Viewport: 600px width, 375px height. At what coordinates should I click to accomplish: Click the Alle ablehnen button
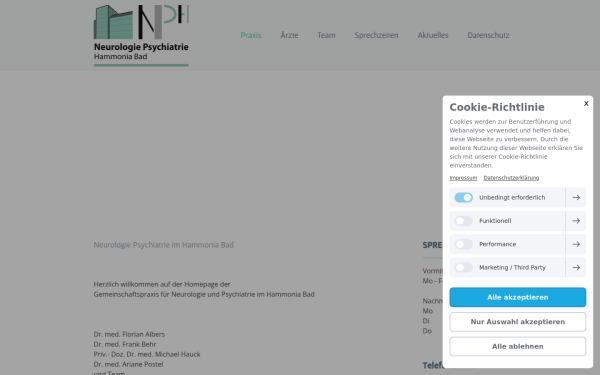pos(517,346)
